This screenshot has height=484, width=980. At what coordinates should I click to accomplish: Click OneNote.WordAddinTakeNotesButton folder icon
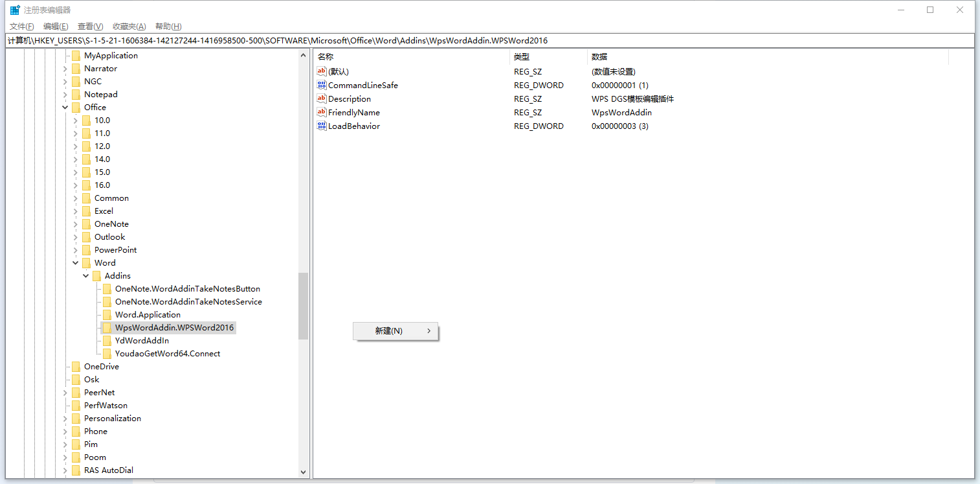pos(107,289)
